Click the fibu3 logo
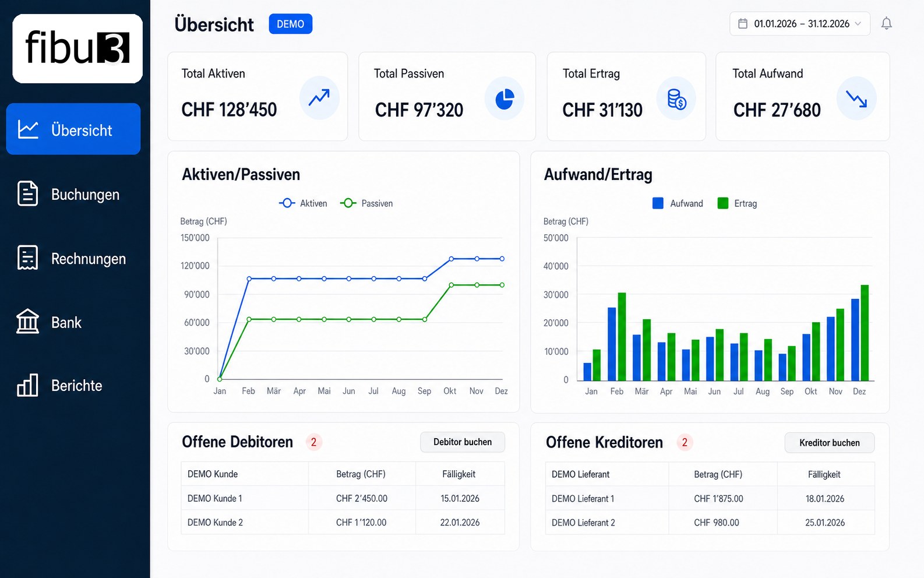Viewport: 924px width, 578px height. tap(77, 48)
